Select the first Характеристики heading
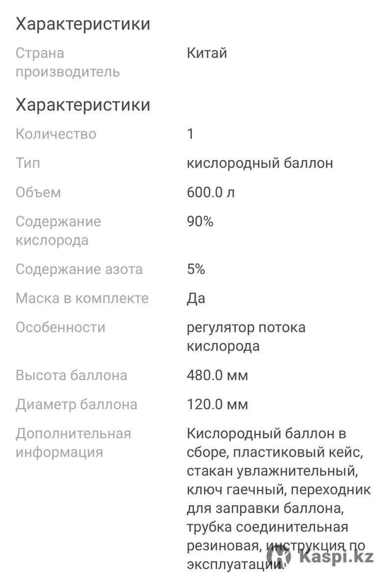Viewport: 391px width, 588px height. point(83,24)
